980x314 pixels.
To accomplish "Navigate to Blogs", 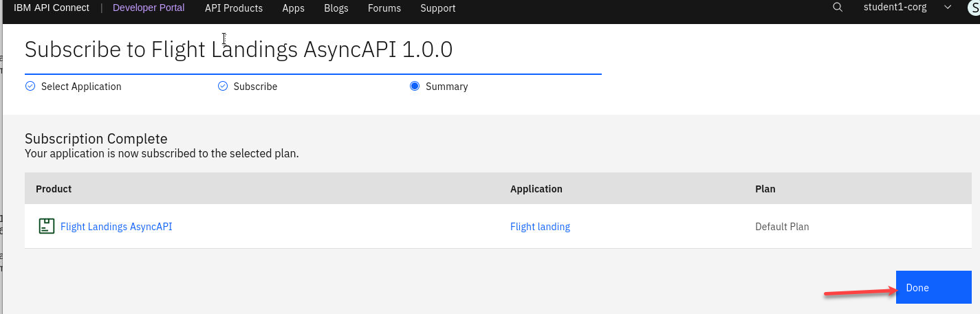I will click(336, 8).
